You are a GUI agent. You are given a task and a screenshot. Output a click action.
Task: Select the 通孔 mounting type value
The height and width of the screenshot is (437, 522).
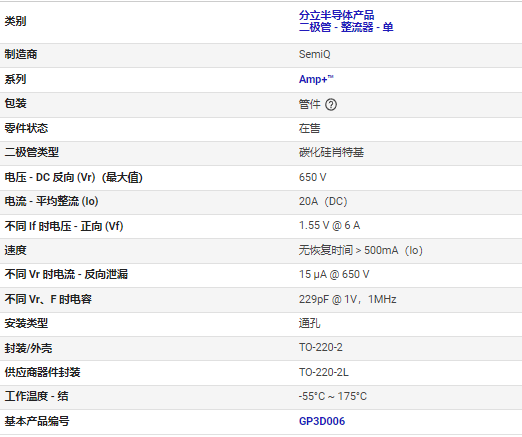(x=309, y=323)
